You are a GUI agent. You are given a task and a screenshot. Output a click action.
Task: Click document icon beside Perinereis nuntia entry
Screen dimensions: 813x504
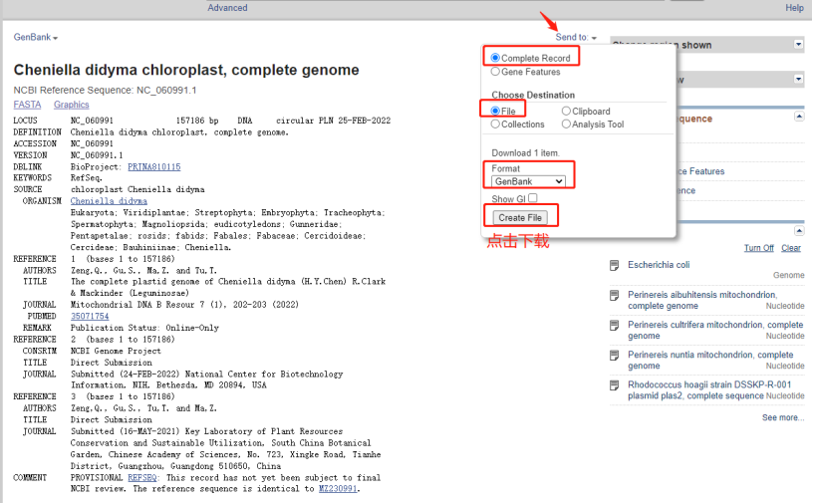coord(615,356)
